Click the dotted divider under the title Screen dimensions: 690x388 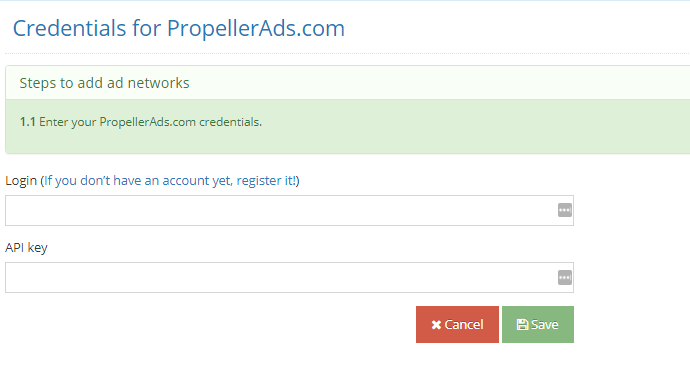[348, 54]
